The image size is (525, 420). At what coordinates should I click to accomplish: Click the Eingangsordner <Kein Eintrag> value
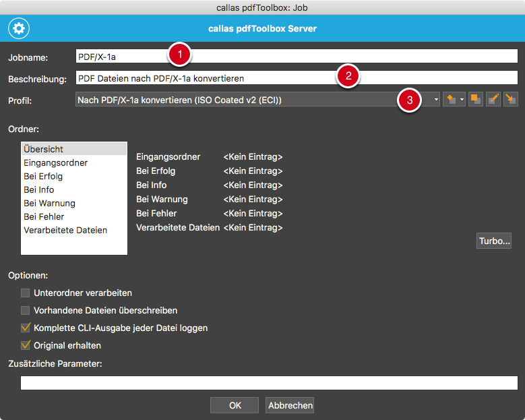tap(253, 157)
